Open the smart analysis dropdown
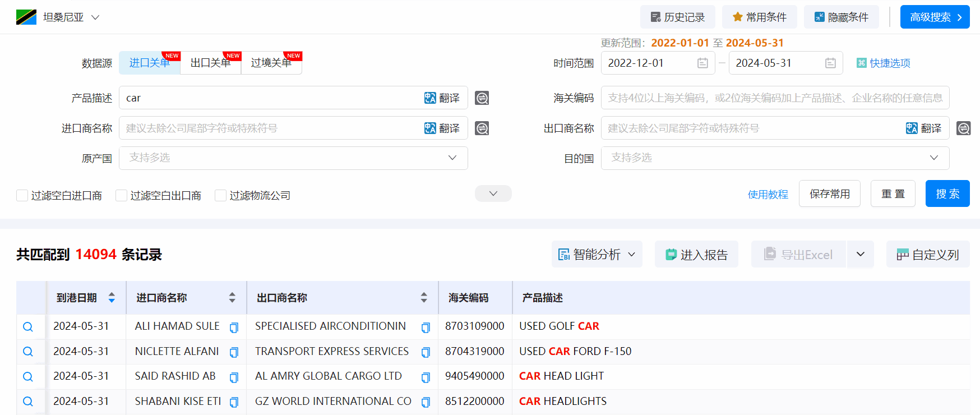Screen dimensions: 980x415 coord(597,255)
